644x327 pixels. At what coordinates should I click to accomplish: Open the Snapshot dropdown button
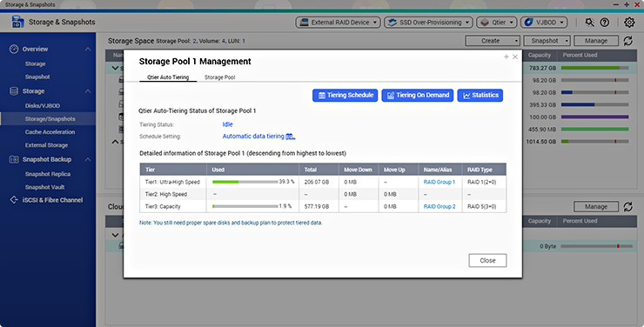(547, 41)
